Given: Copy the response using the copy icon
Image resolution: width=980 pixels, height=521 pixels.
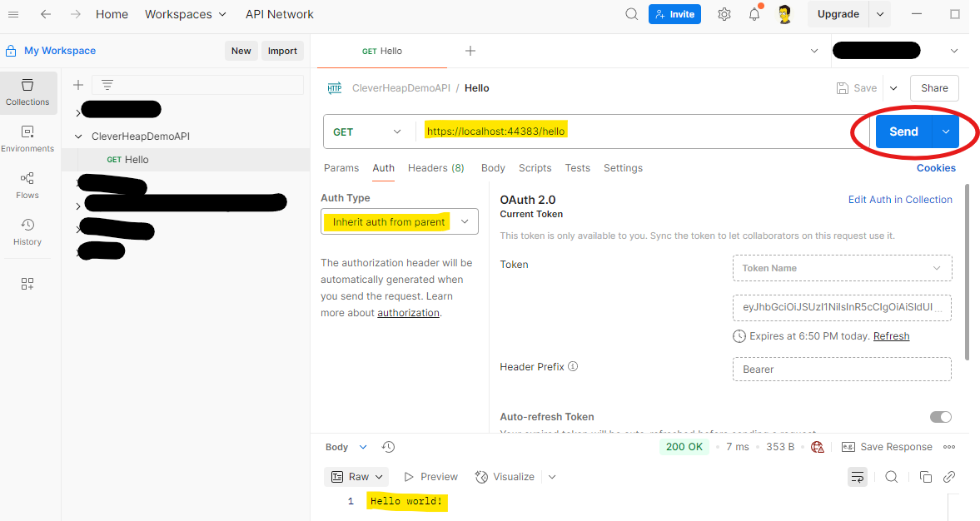Looking at the screenshot, I should pyautogui.click(x=925, y=476).
